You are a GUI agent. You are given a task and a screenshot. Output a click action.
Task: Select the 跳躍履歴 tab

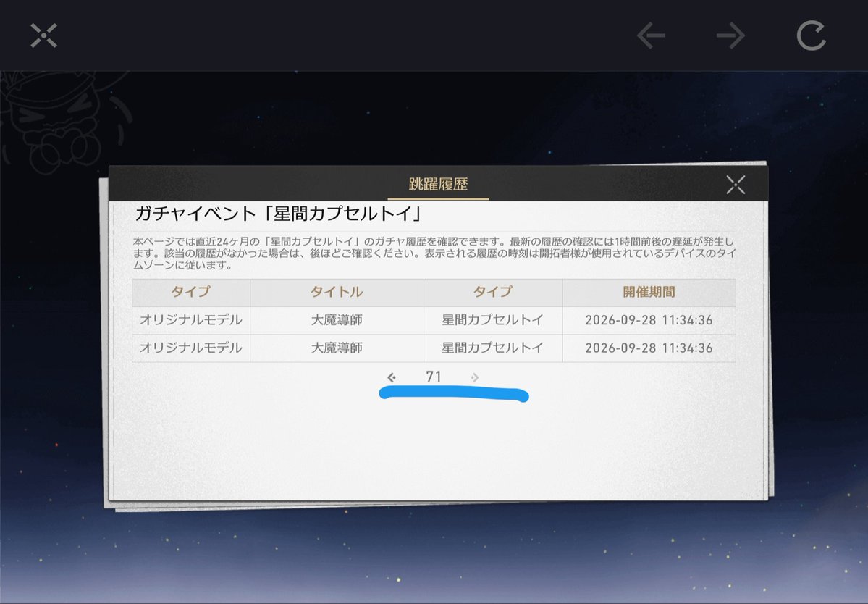coord(438,185)
